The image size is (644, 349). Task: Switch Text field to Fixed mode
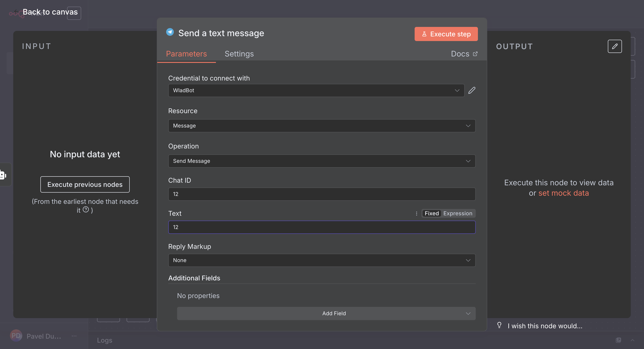click(x=431, y=214)
